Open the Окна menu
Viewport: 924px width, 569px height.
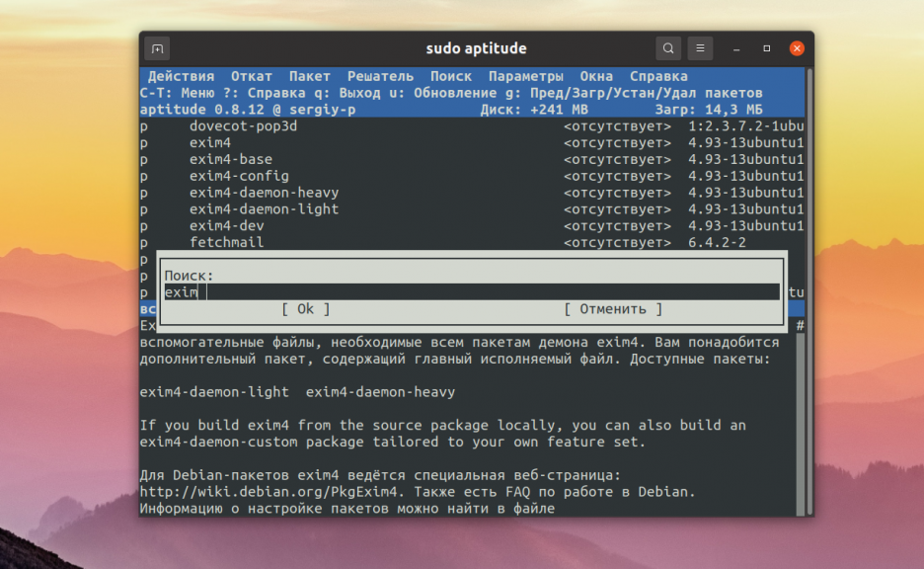point(596,76)
